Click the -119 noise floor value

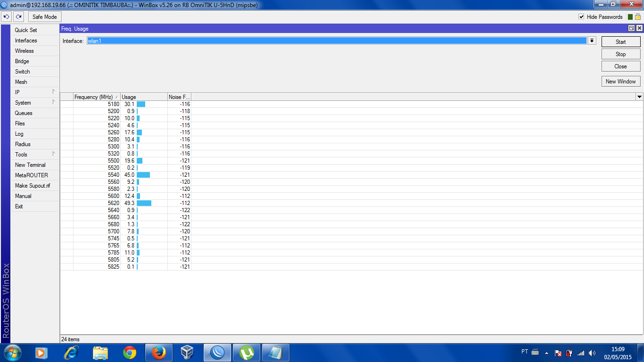[x=185, y=168]
